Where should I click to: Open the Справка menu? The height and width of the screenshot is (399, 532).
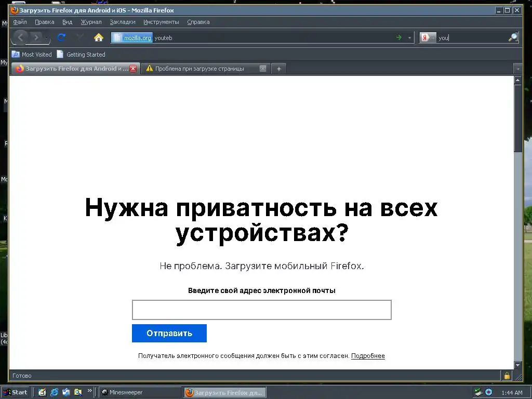tap(198, 22)
